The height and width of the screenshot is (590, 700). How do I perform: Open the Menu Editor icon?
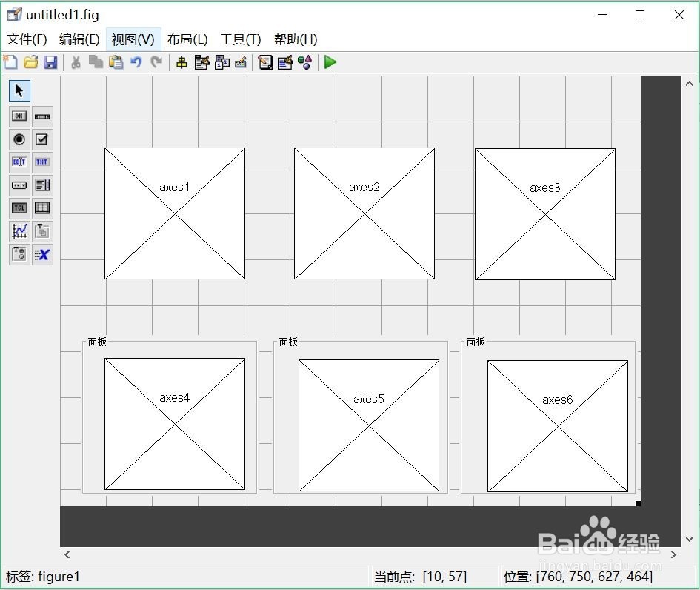point(201,62)
